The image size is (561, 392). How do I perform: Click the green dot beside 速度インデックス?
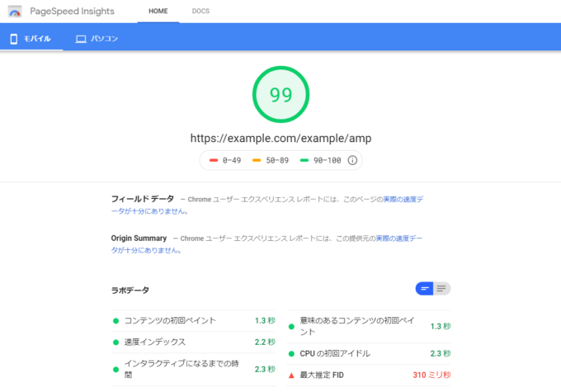(116, 342)
